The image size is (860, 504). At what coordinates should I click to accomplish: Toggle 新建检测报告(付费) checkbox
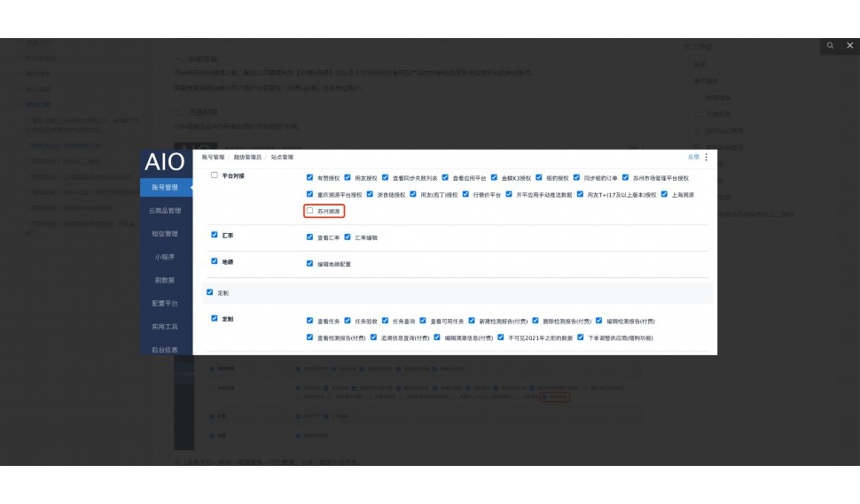(472, 321)
